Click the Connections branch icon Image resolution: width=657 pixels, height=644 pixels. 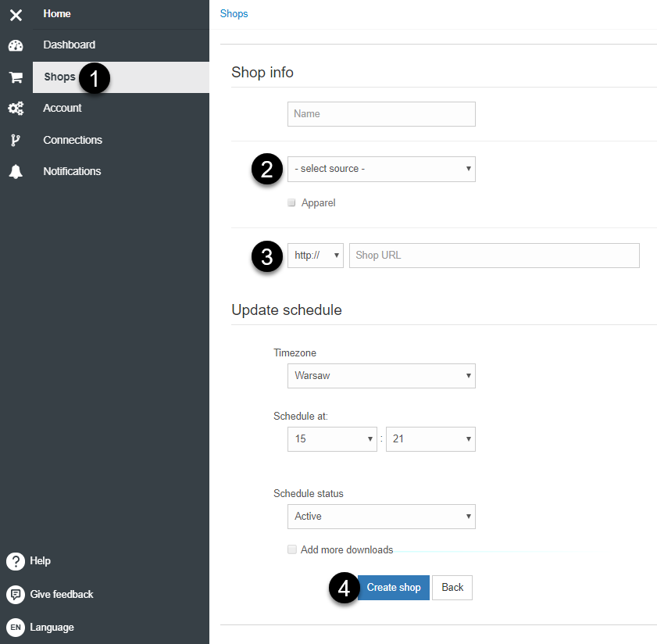coord(16,140)
